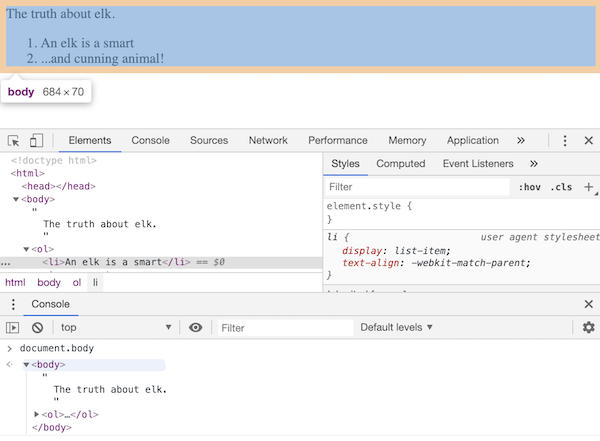600x441 pixels.
Task: Click 'The truth about elk.' on the page
Action: tap(60, 14)
